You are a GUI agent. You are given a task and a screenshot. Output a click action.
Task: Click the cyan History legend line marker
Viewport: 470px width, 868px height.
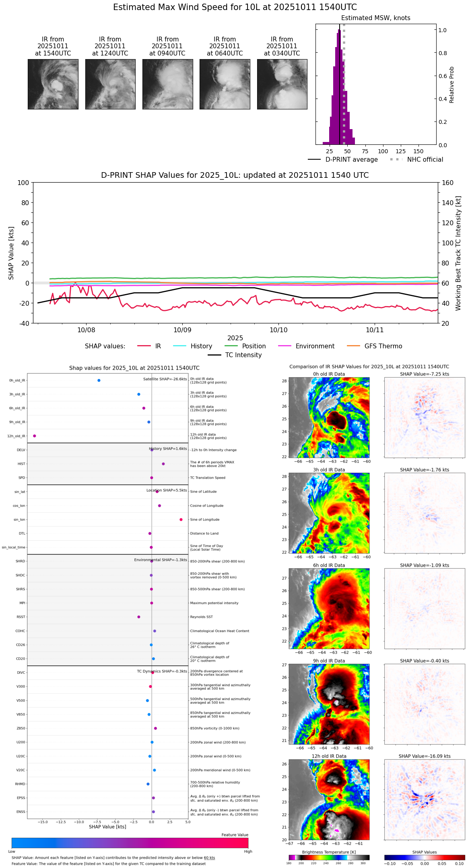[180, 346]
